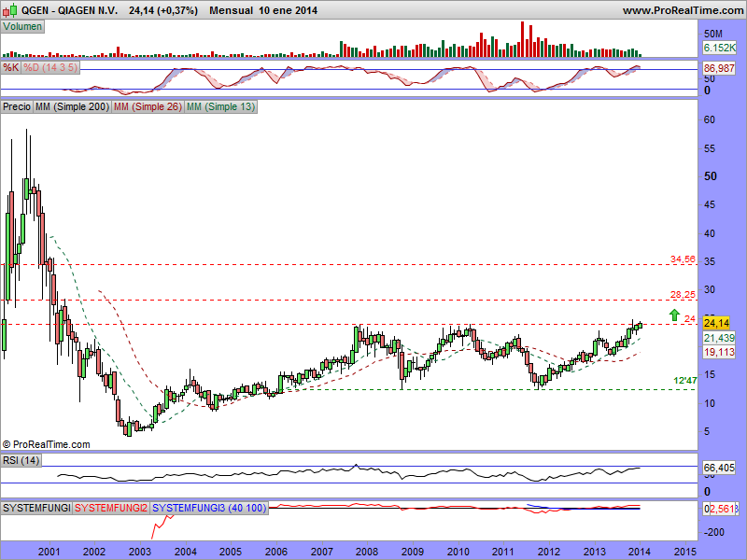Click the www.ProRealTime.com link
The image size is (747, 560).
(684, 10)
